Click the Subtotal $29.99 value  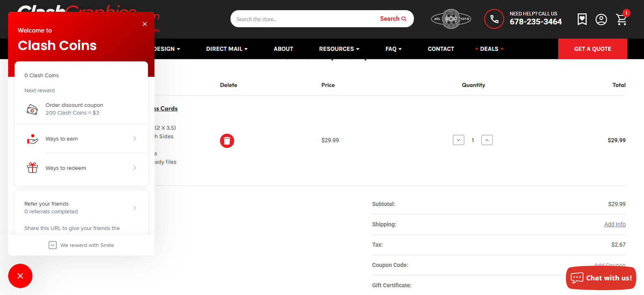617,204
